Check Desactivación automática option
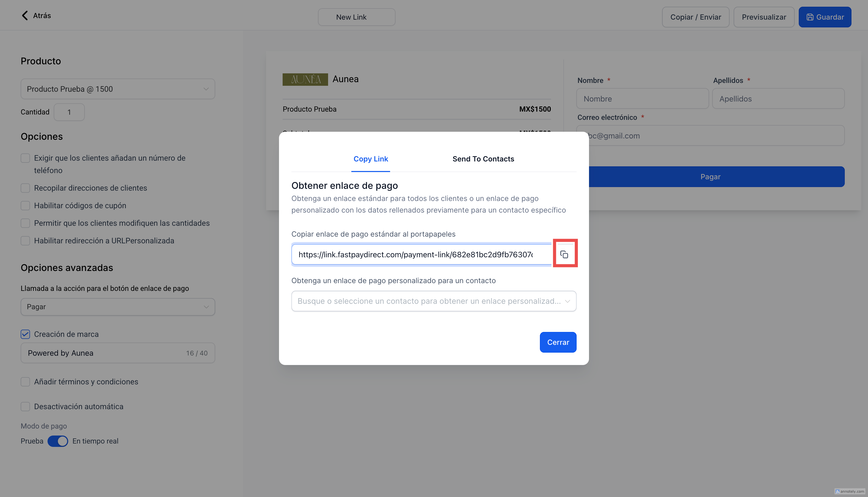868x497 pixels. click(x=25, y=407)
